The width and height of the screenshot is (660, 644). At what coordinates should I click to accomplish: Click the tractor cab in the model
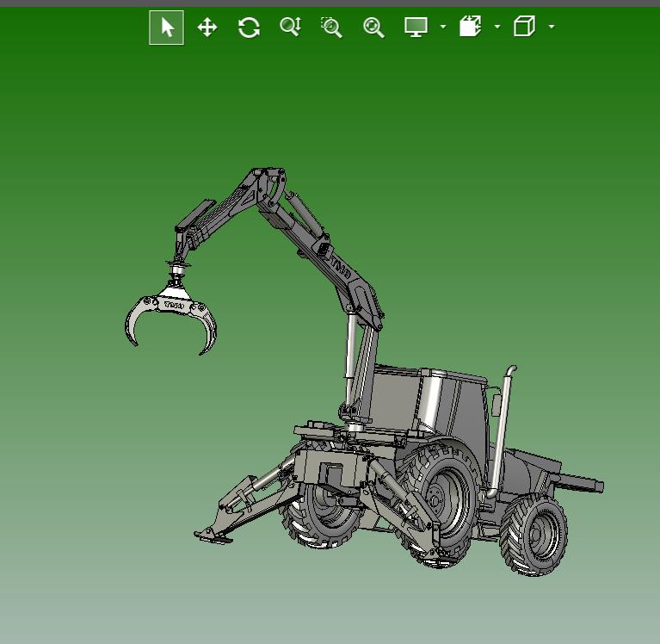tap(429, 402)
